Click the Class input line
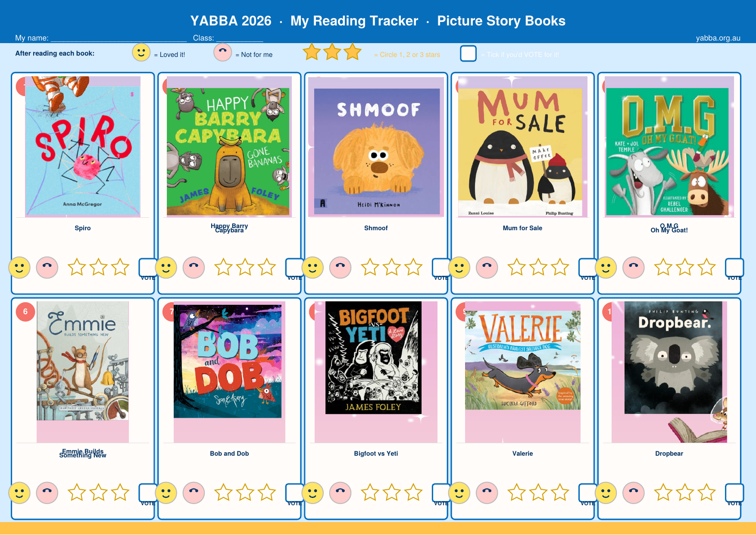The width and height of the screenshot is (756, 535). point(240,38)
